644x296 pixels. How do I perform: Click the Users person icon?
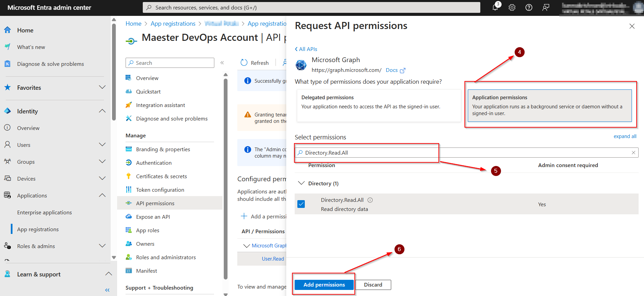7,145
